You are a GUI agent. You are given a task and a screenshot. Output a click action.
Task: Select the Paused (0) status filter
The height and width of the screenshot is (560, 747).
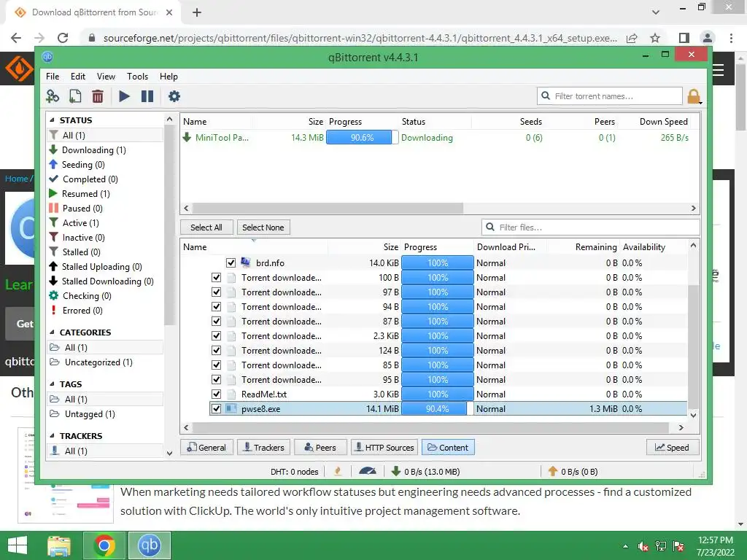click(x=82, y=208)
